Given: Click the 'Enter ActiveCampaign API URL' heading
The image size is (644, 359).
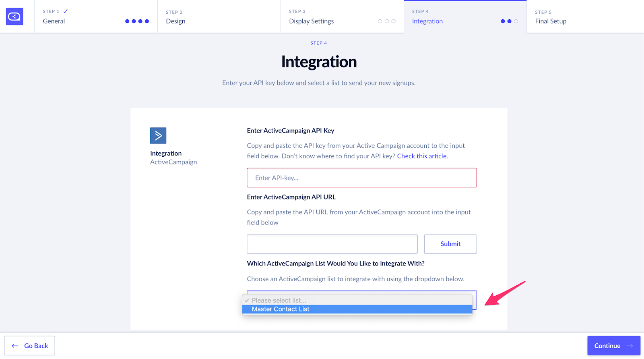Looking at the screenshot, I should tap(291, 197).
